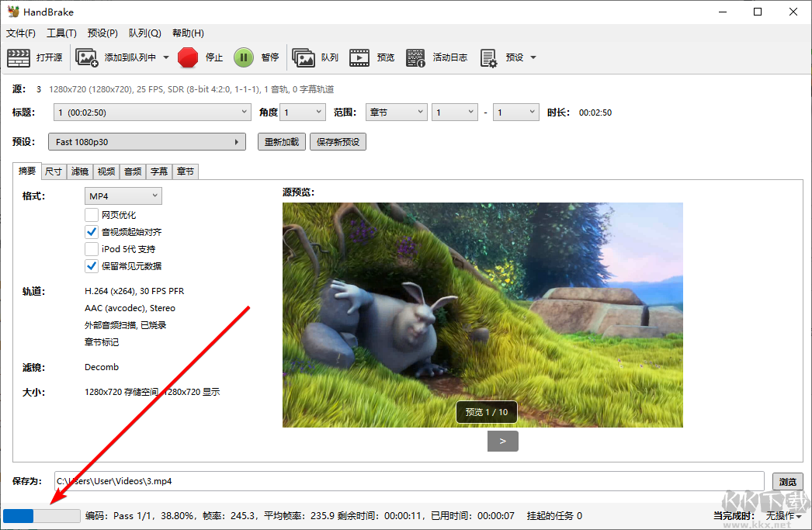Image resolution: width=812 pixels, height=530 pixels.
Task: Click the 预览 preview icon in toolbar
Action: click(x=359, y=57)
